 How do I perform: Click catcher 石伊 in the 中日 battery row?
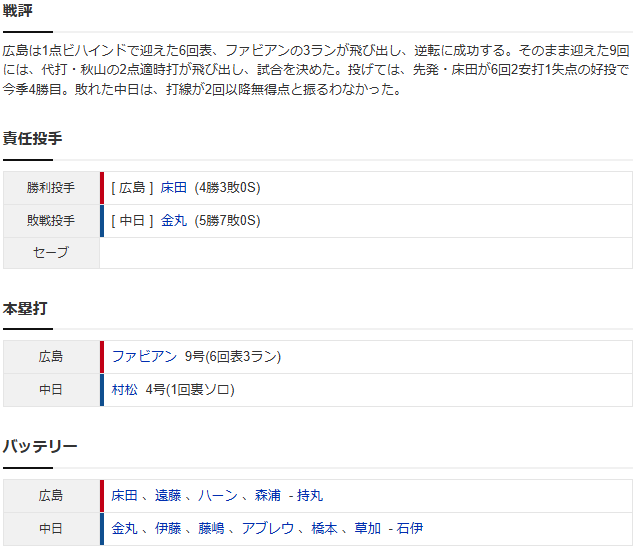click(410, 528)
